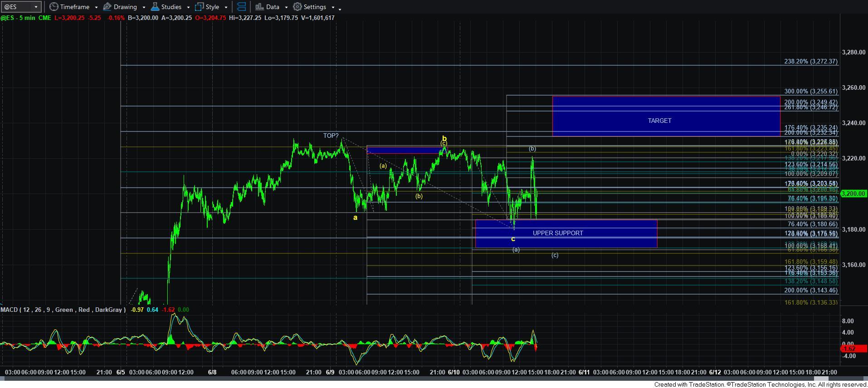Click the volume value 'V=1,601,617'
This screenshot has height=388, width=868.
point(317,18)
